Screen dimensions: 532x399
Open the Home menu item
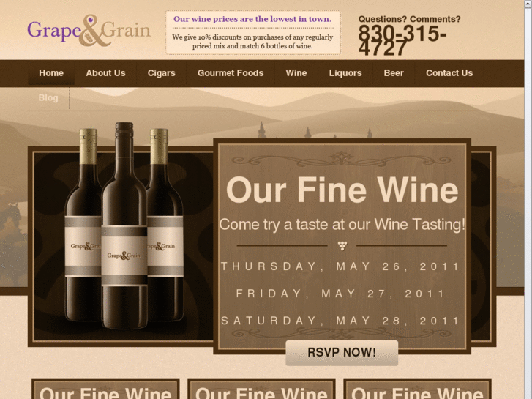click(51, 73)
